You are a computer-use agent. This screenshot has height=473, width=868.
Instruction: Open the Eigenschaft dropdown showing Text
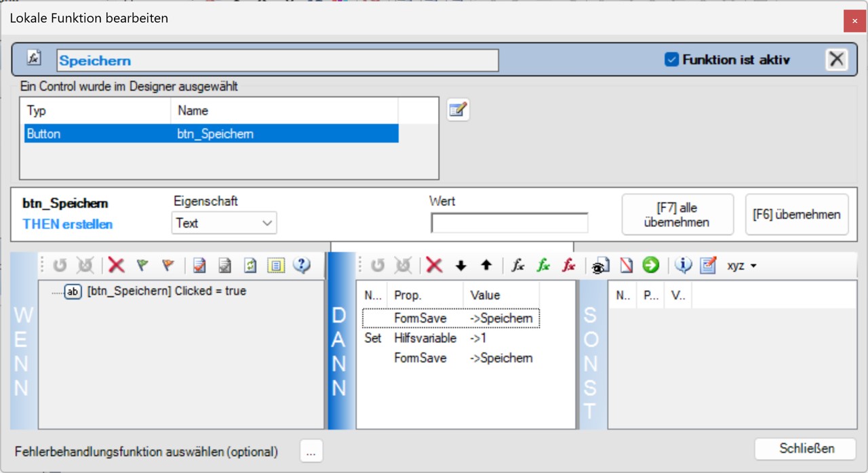pos(224,223)
